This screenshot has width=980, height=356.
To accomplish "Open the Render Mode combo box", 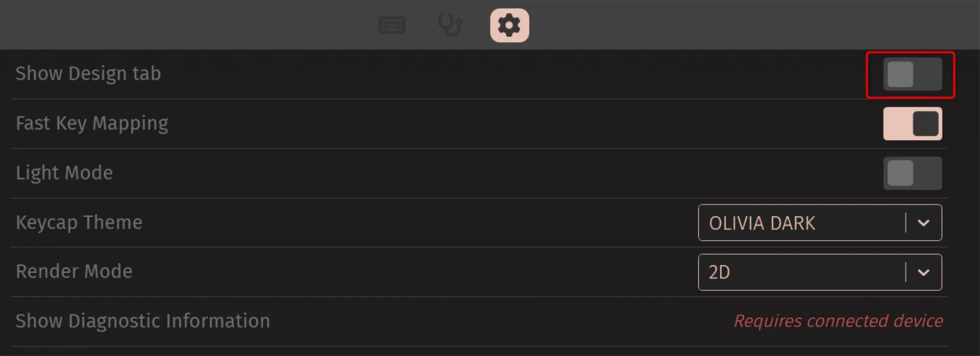I will (x=819, y=272).
